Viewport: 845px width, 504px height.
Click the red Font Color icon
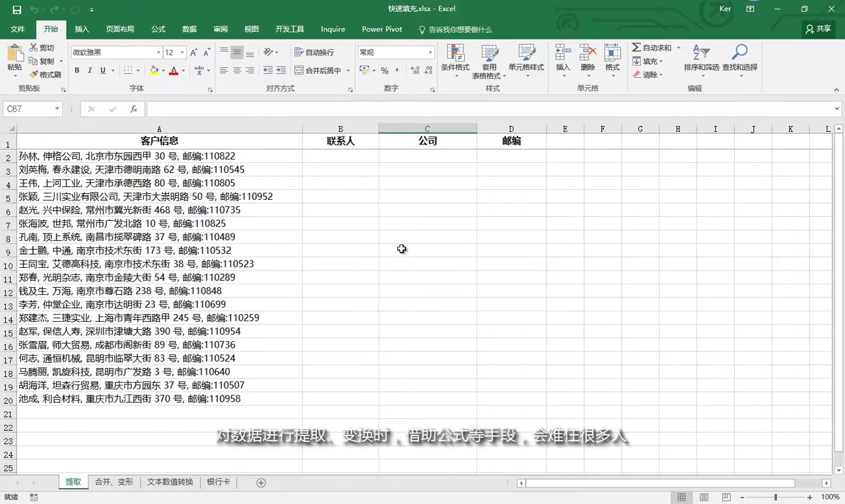pos(174,71)
